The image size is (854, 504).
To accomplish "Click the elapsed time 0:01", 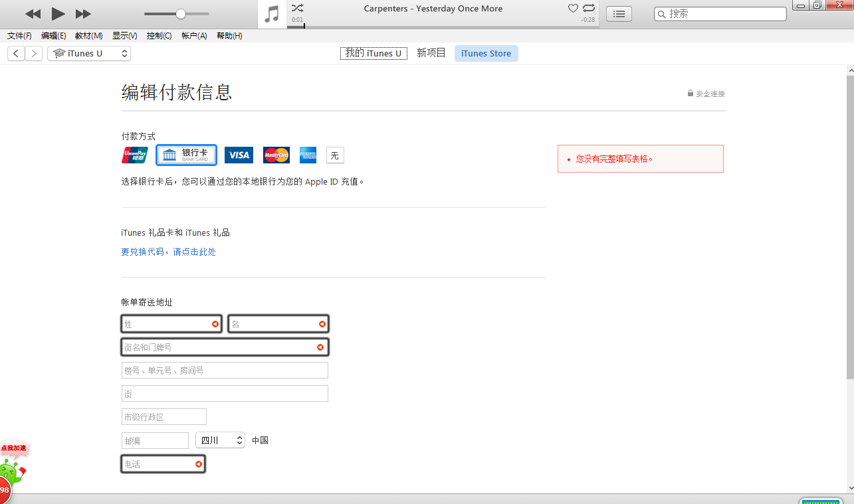I will (x=297, y=20).
